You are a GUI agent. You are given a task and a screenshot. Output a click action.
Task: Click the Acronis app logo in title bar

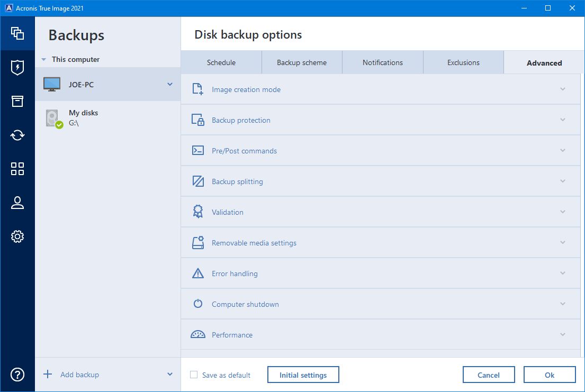click(8, 8)
